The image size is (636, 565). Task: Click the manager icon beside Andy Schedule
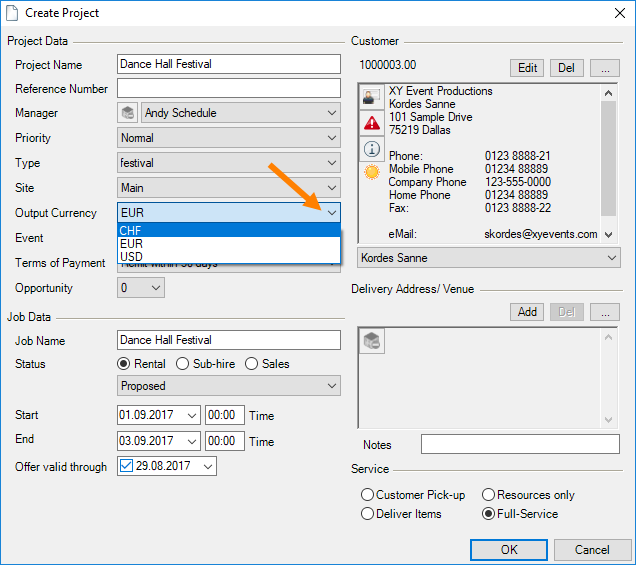click(128, 113)
